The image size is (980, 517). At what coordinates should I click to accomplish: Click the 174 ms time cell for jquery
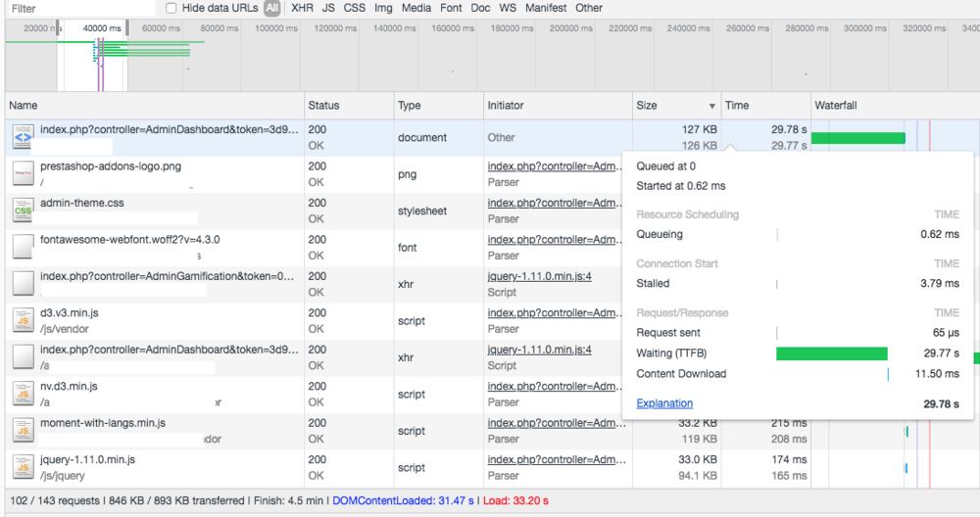(x=789, y=459)
